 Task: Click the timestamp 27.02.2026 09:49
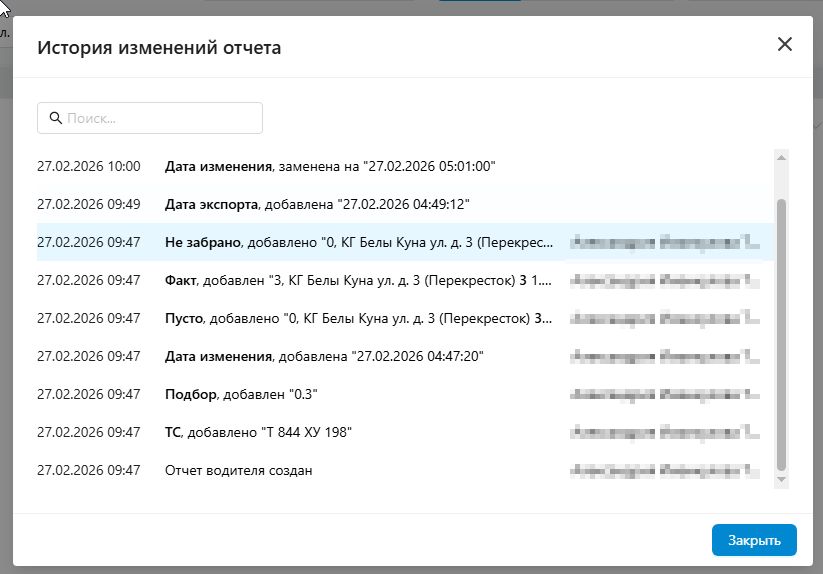coord(88,204)
